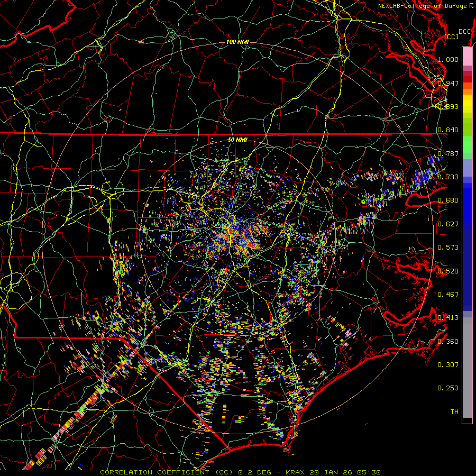Click the [CC] units label above color bar
This screenshot has width=476, height=476.
(452, 36)
